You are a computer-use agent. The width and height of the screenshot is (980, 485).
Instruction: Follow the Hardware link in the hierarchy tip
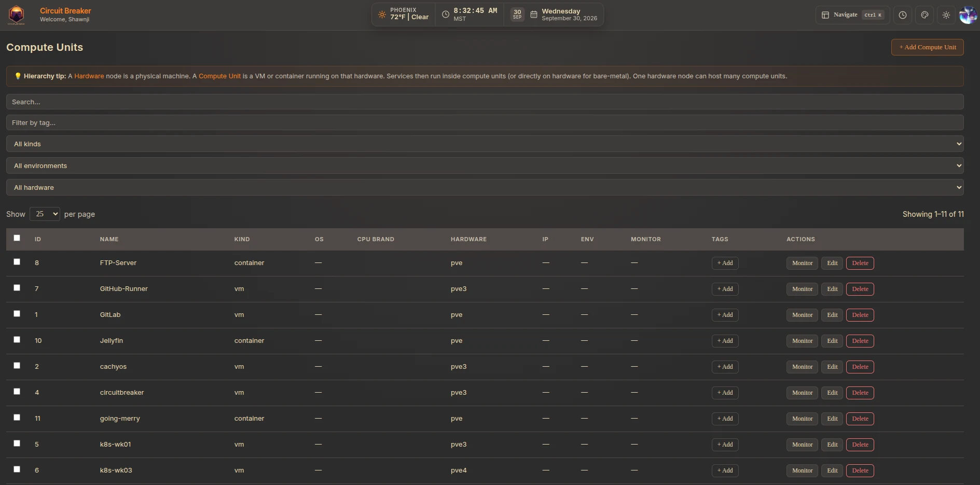pos(89,76)
